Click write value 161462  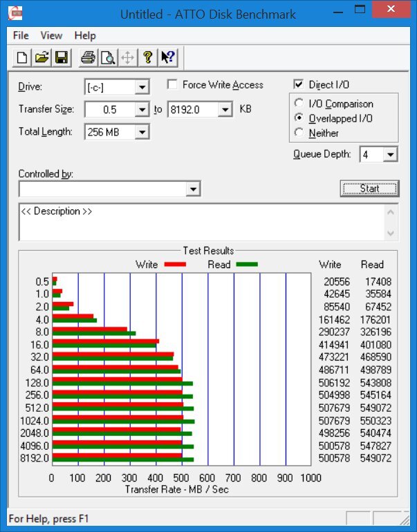(334, 320)
